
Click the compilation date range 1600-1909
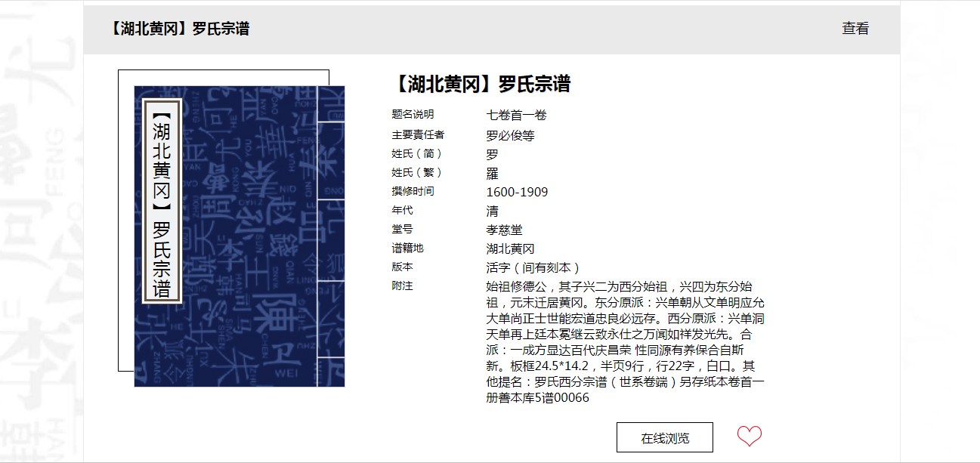517,192
